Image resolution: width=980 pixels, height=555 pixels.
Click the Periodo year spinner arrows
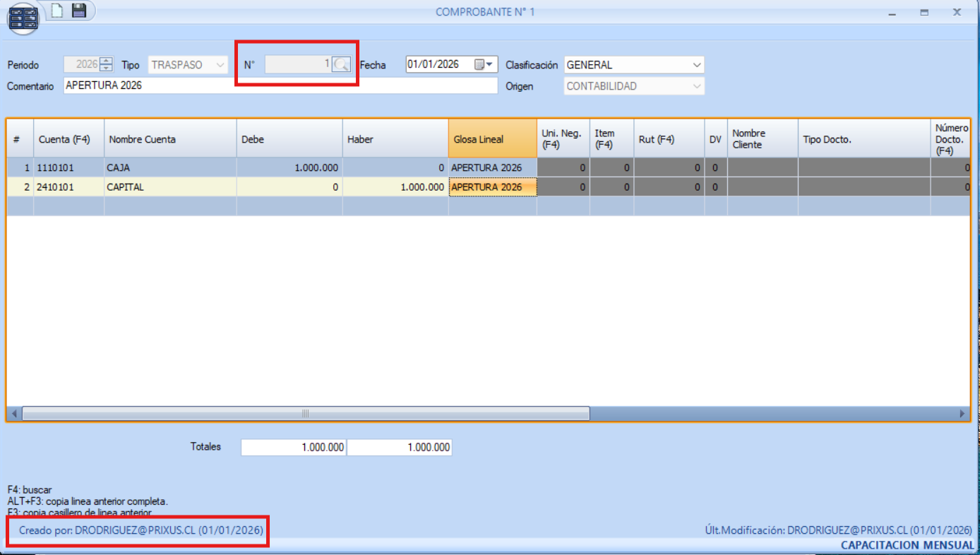[106, 65]
